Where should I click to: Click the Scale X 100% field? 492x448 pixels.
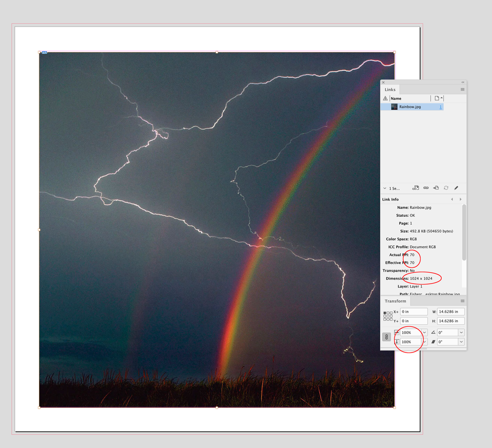[x=411, y=332]
